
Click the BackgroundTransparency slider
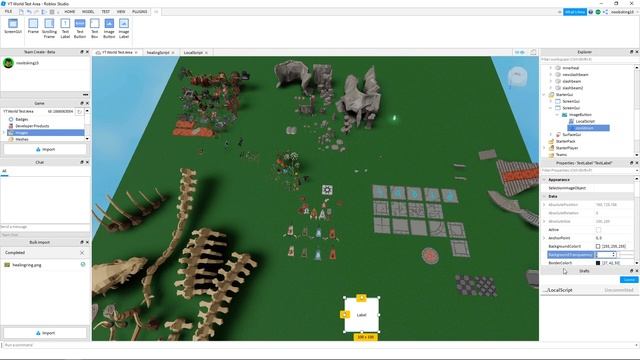point(627,255)
